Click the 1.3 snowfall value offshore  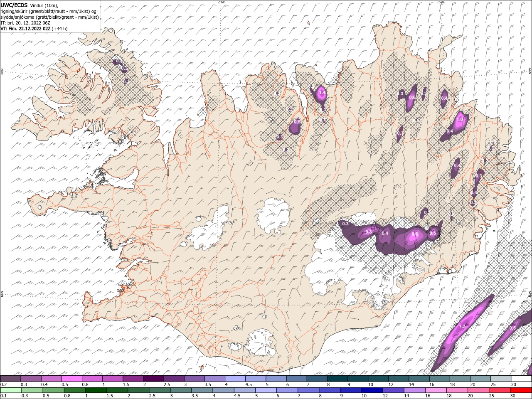[x=461, y=327]
